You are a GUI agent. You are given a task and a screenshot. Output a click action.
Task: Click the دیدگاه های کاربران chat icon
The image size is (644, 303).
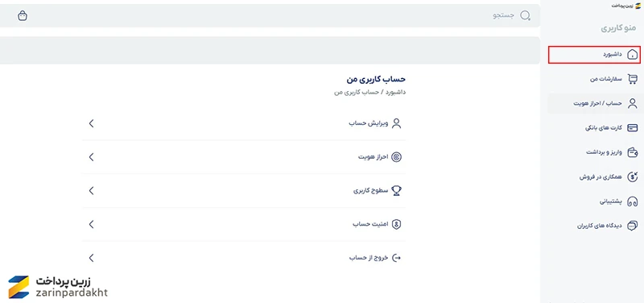tap(633, 226)
